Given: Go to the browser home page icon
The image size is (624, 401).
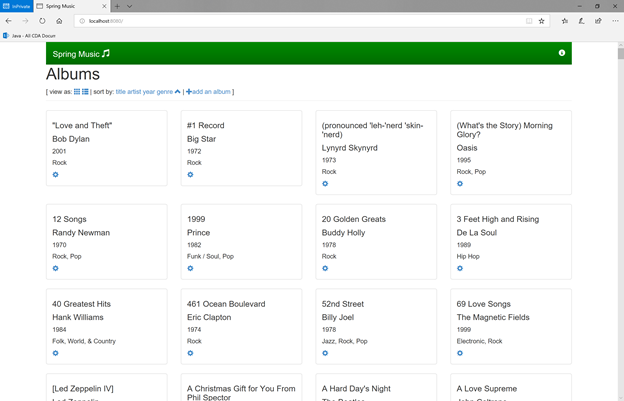Looking at the screenshot, I should [x=59, y=21].
